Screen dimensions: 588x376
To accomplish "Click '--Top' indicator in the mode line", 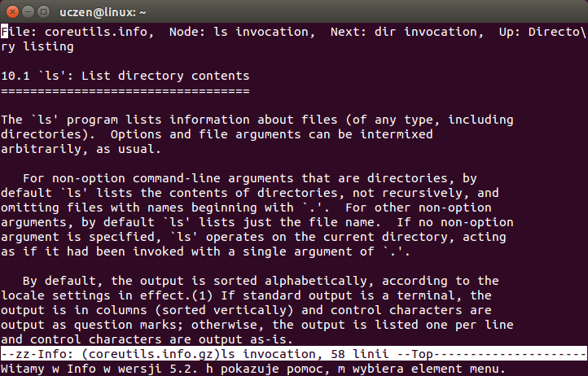I will (415, 354).
